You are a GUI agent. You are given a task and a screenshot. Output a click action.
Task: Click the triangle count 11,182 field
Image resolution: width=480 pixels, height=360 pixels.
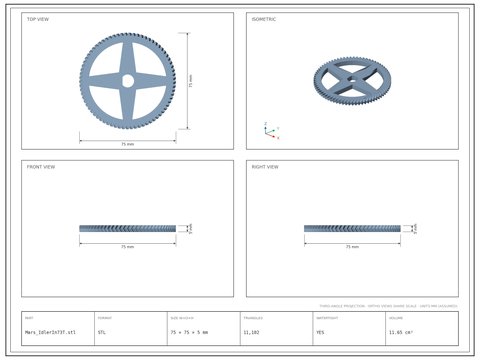tap(251, 332)
